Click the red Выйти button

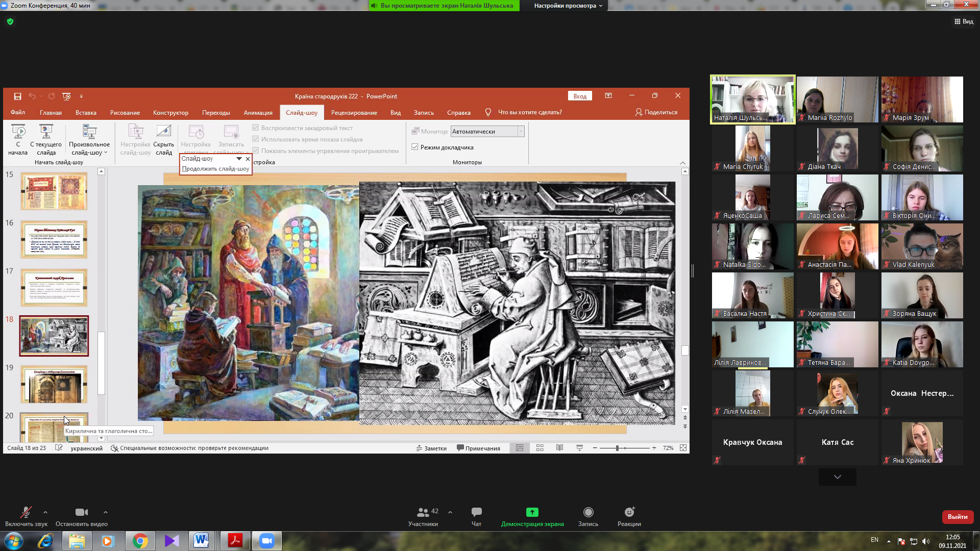pos(957,517)
